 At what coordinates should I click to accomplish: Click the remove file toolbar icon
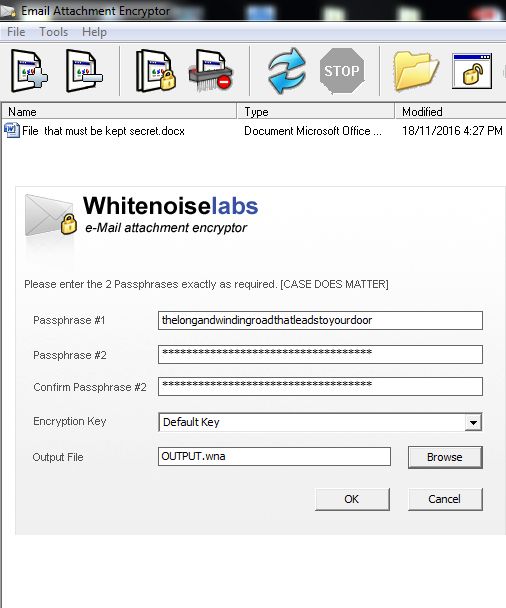[x=85, y=71]
